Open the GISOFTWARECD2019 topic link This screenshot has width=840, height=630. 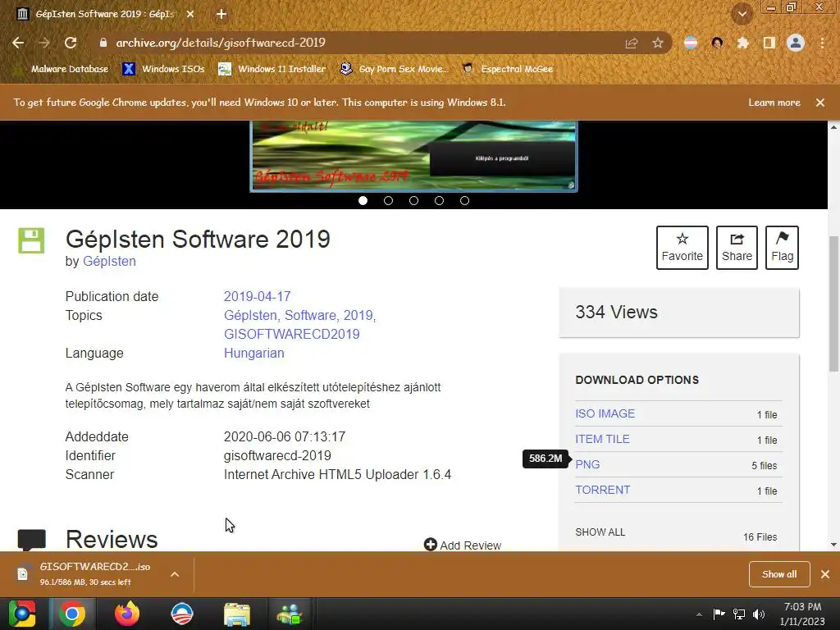pyautogui.click(x=291, y=335)
